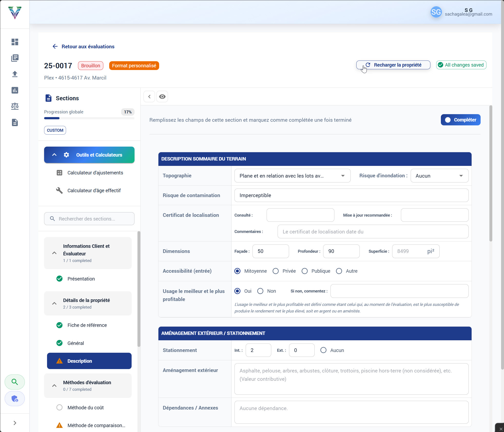Open the bar chart statistics icon
This screenshot has width=504, height=432.
[x=15, y=90]
